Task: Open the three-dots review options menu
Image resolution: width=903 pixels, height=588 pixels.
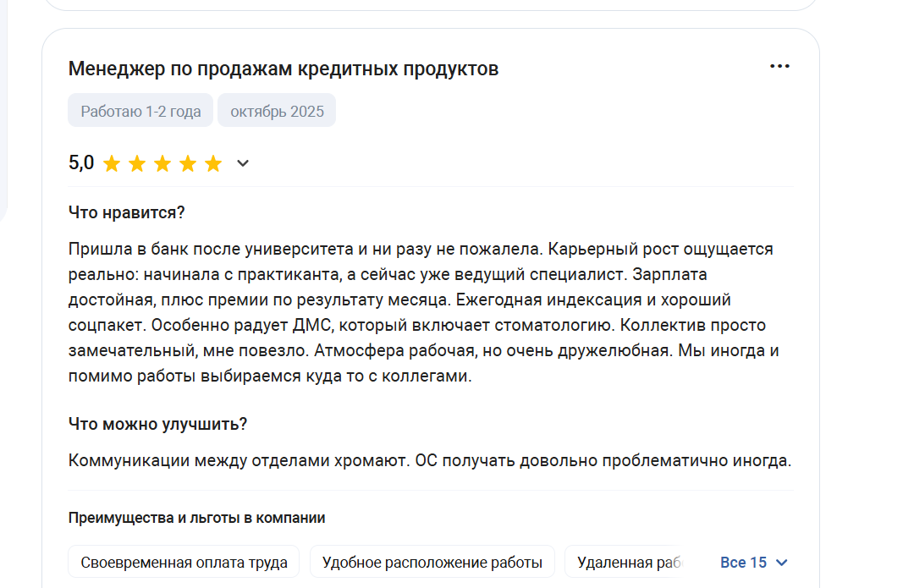Action: coord(779,67)
